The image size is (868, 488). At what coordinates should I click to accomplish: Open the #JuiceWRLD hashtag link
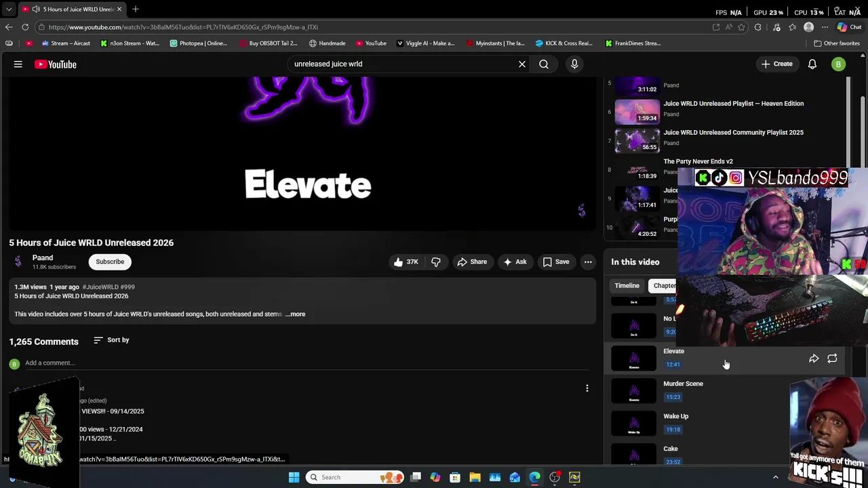tap(100, 287)
